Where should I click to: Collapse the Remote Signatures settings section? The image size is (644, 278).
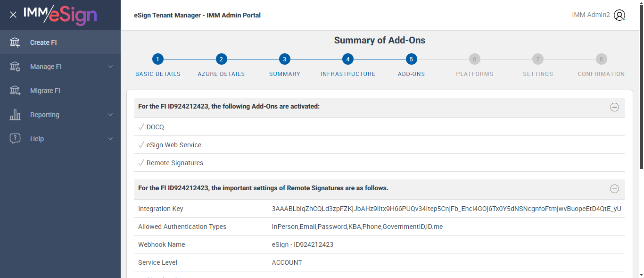(614, 189)
